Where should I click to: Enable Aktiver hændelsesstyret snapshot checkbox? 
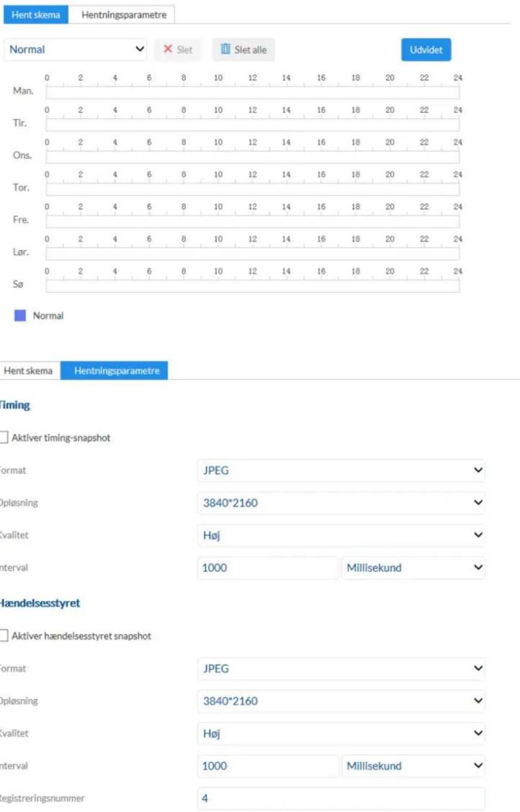[4, 636]
